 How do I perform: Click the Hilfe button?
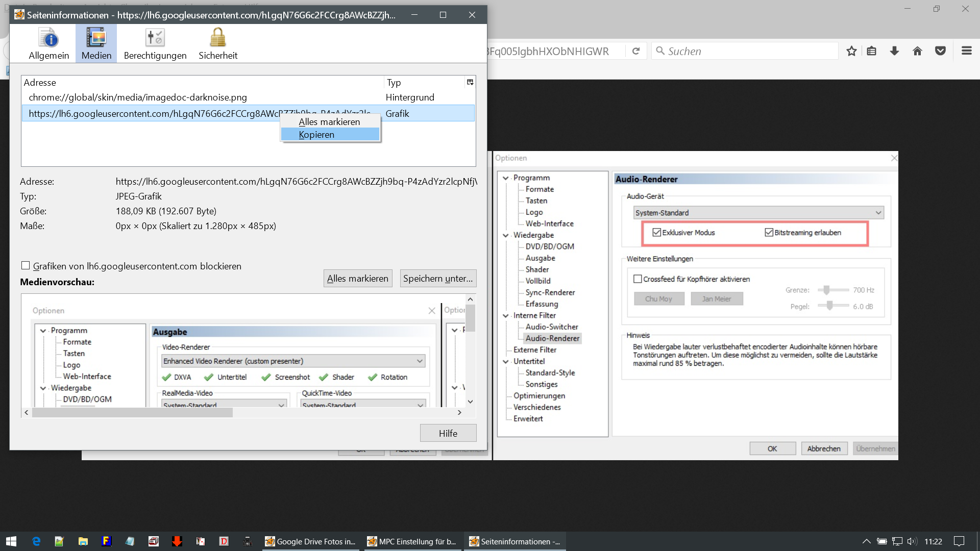click(x=448, y=433)
